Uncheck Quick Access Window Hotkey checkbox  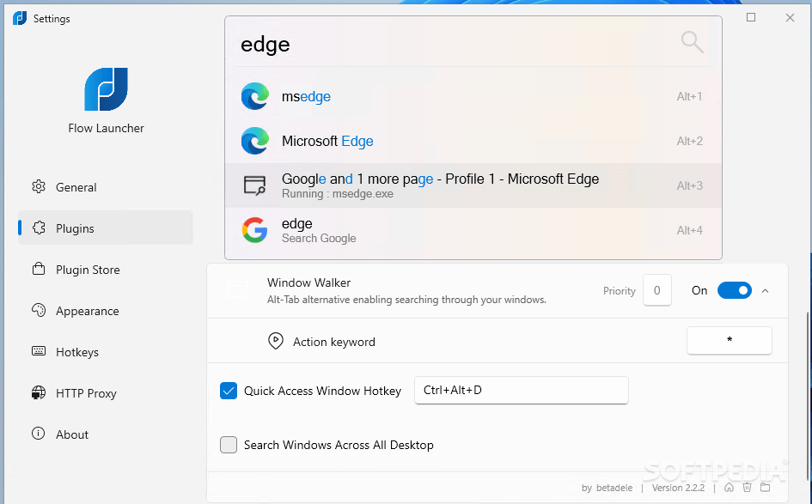(229, 391)
